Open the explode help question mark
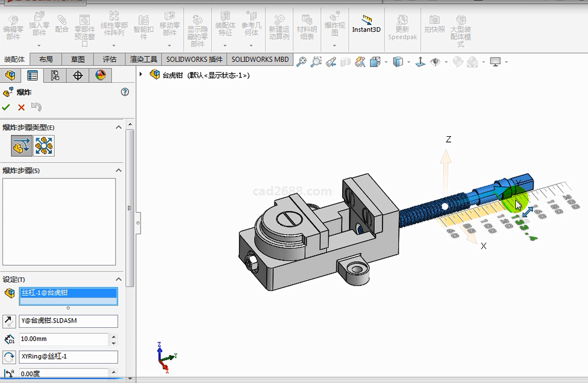Image resolution: width=588 pixels, height=383 pixels. (x=125, y=92)
